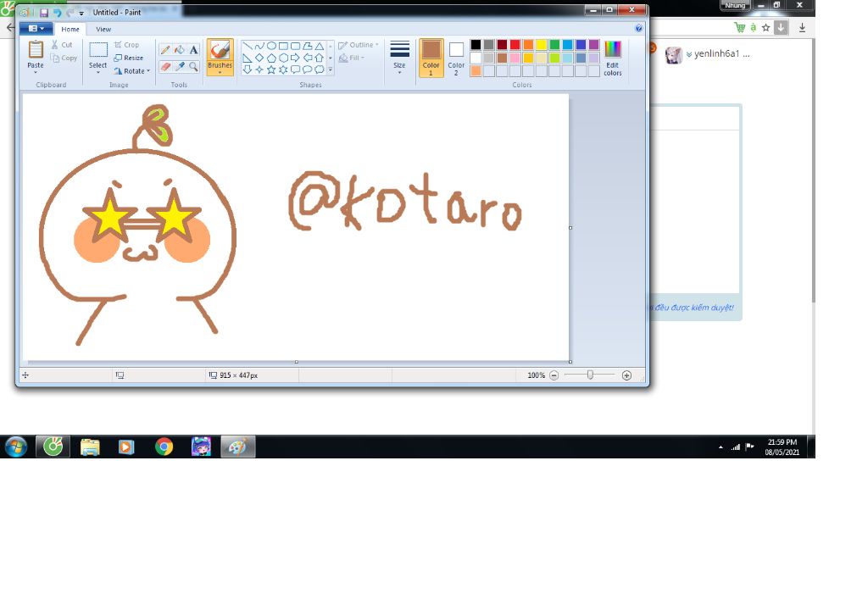Click zoom in plus button
The height and width of the screenshot is (616, 868).
pos(626,375)
